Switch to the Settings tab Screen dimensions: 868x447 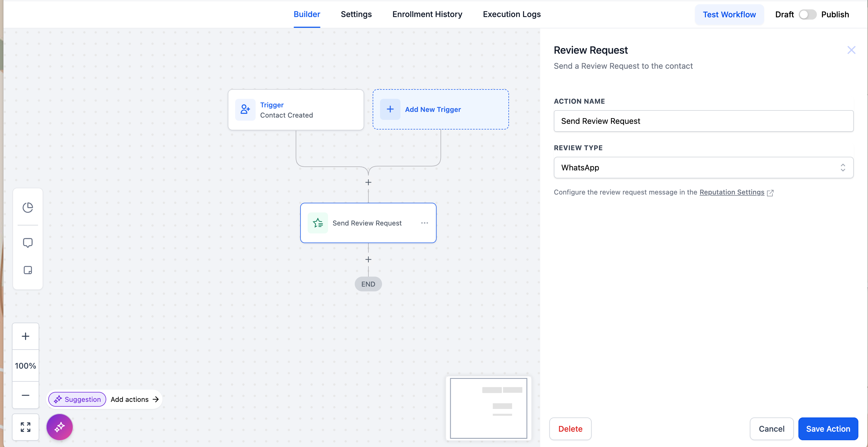tap(356, 14)
